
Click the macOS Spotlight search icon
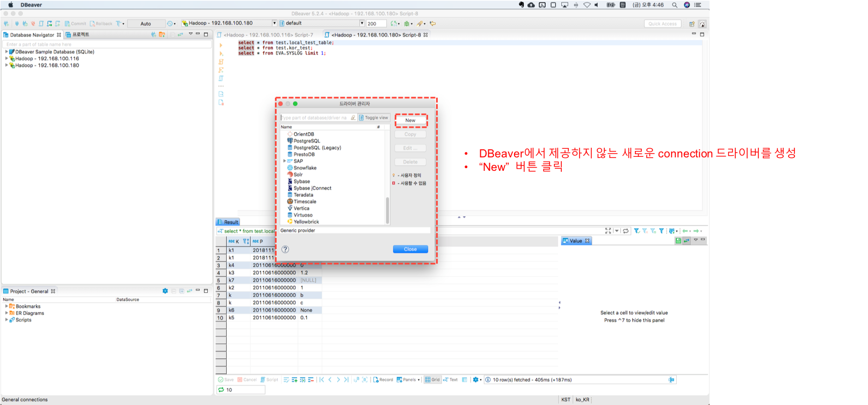675,5
